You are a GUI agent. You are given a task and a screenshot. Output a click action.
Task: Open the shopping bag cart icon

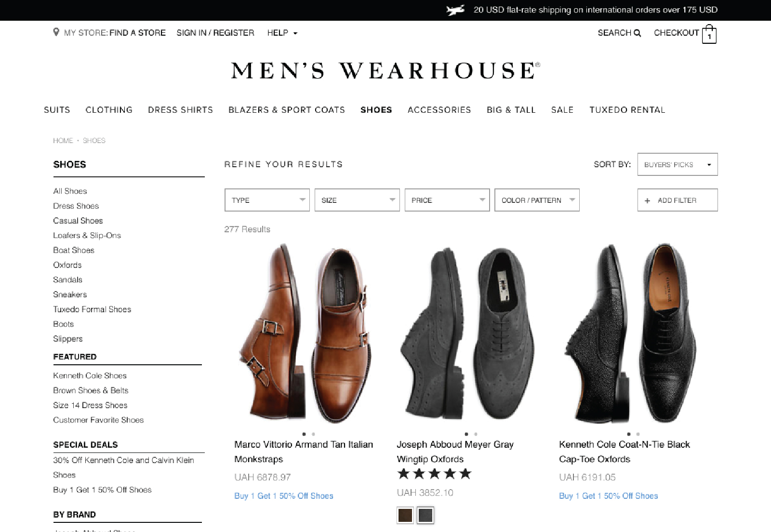coord(709,34)
